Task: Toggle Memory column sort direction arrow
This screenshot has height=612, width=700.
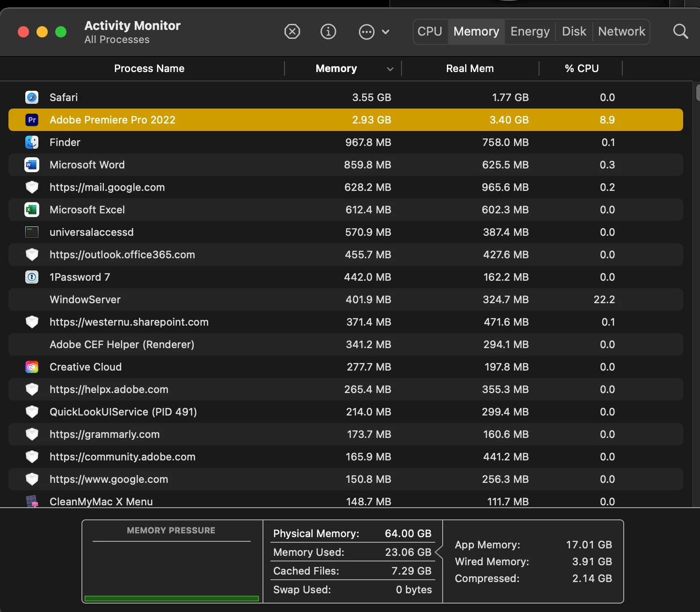Action: (x=390, y=69)
